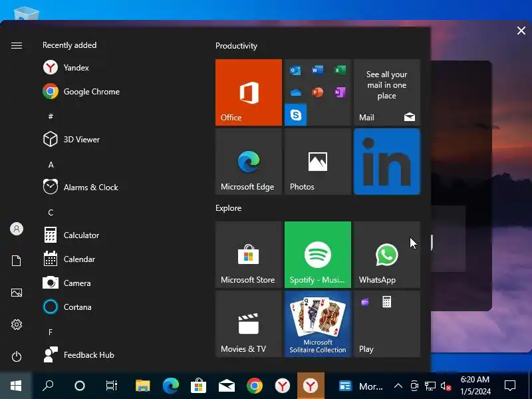Switch to the active highlighted Yandex taskbar window
This screenshot has width=532, height=399.
coord(311,386)
